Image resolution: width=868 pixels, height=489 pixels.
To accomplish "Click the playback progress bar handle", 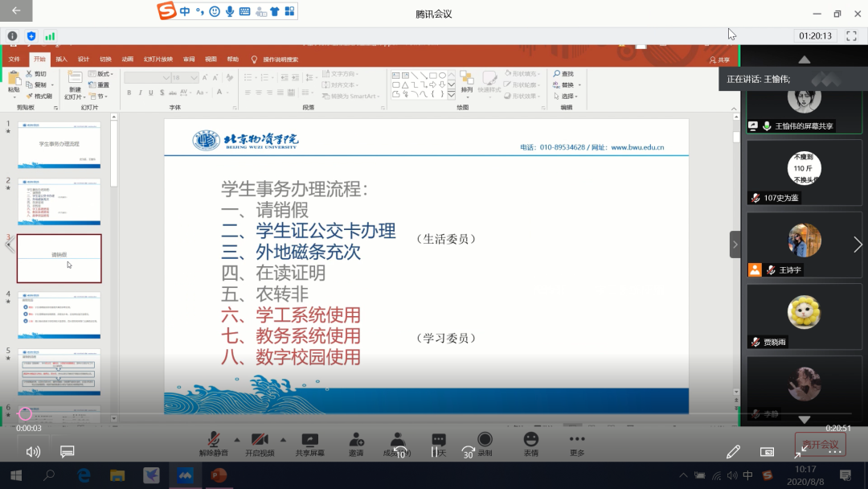I will pyautogui.click(x=26, y=414).
